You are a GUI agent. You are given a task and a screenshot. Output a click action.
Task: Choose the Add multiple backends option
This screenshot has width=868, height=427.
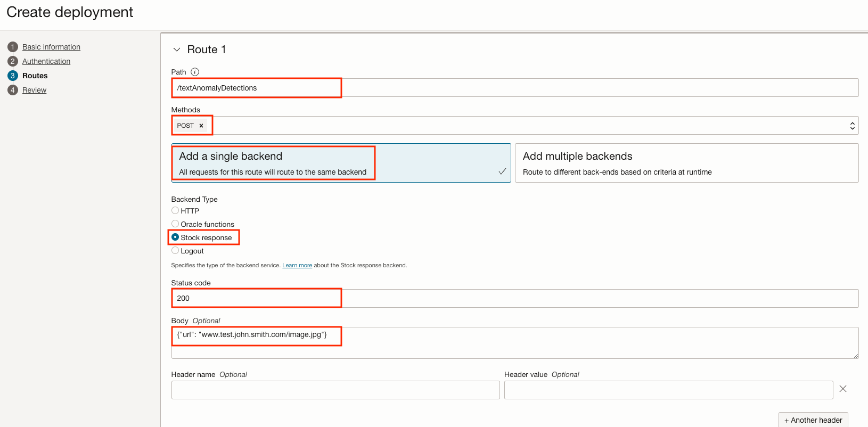(x=686, y=163)
